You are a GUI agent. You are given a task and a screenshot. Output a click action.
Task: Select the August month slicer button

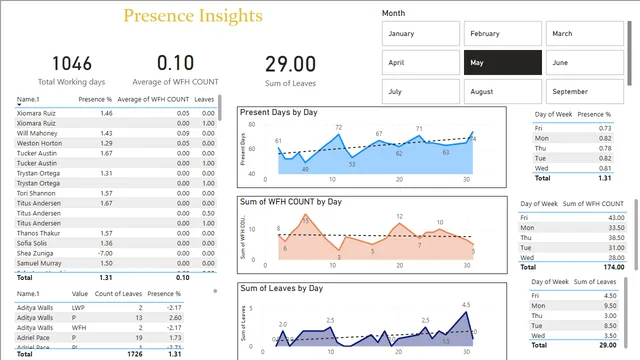502,91
